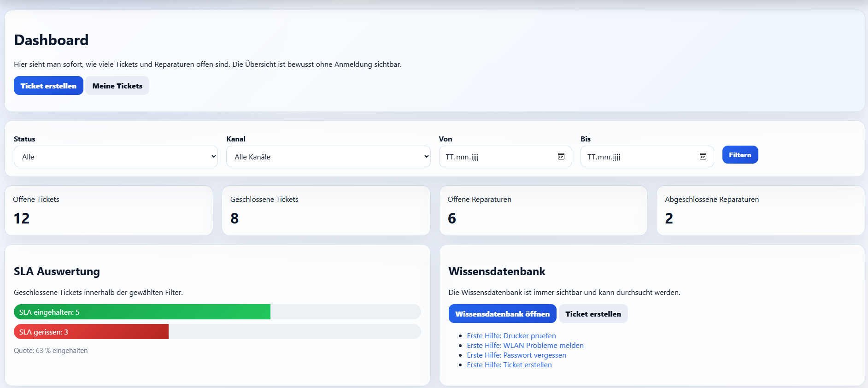
Task: Open article Erste Hilfe: WLAN Probleme melden
Action: [x=525, y=346]
